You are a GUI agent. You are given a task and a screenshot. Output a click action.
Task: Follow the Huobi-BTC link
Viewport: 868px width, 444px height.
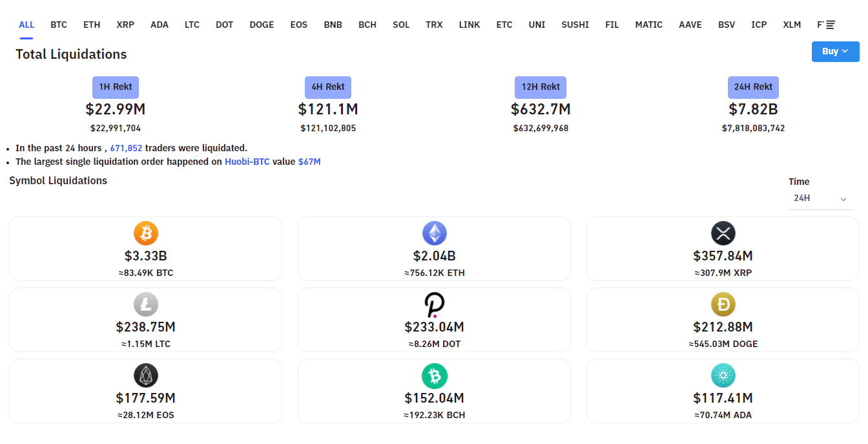[247, 162]
